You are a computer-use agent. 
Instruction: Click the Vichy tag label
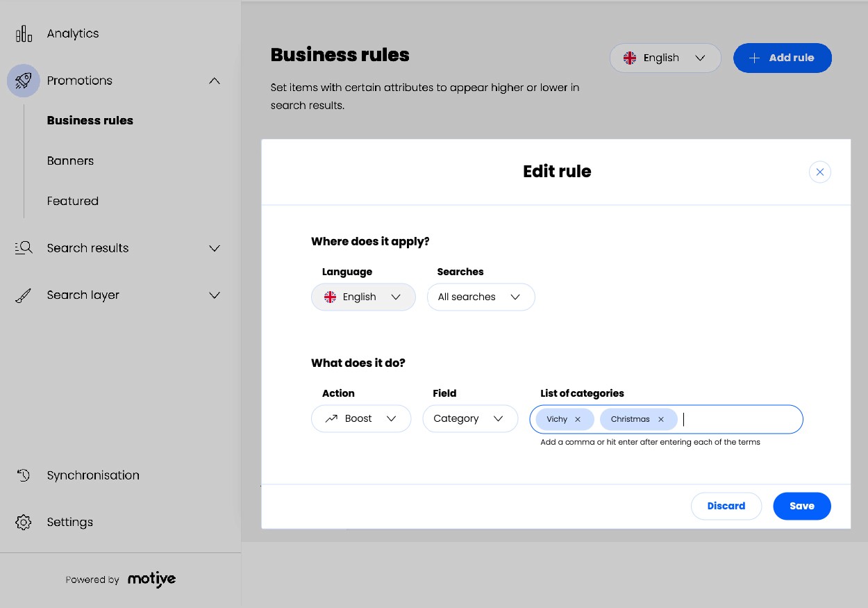tap(557, 420)
